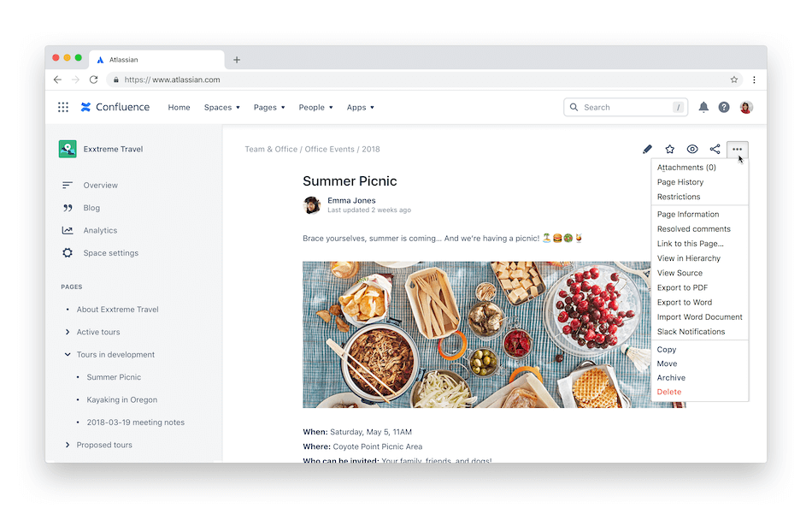Open the share page icon
Viewport: 812px width, 508px height.
click(x=715, y=150)
